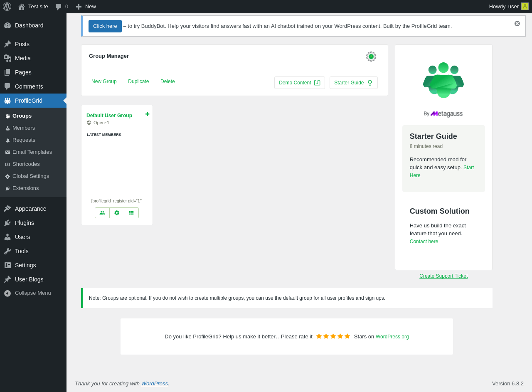Click the user avatar in the admin bar

pyautogui.click(x=525, y=6)
